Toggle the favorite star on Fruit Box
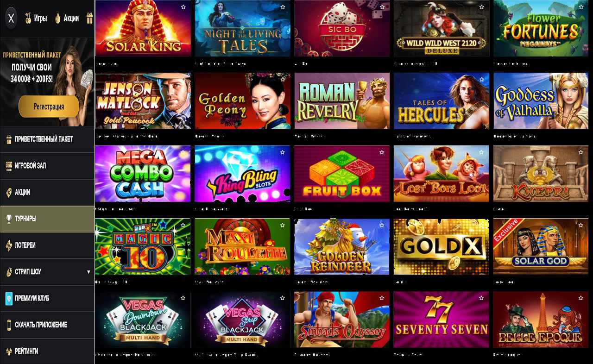Viewport: 593px width, 364px height. [x=382, y=152]
